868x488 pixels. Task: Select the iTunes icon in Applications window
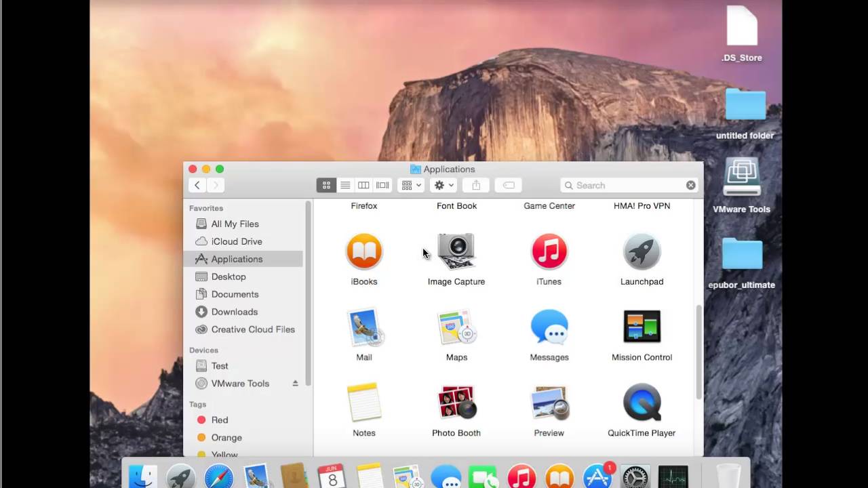549,251
